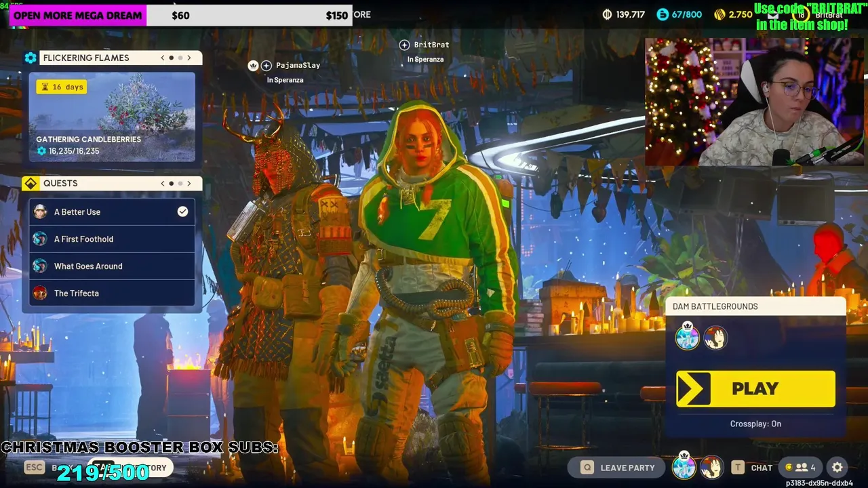The height and width of the screenshot is (488, 868).
Task: Select second party avatar under Dam Battlegrounds
Action: point(715,338)
